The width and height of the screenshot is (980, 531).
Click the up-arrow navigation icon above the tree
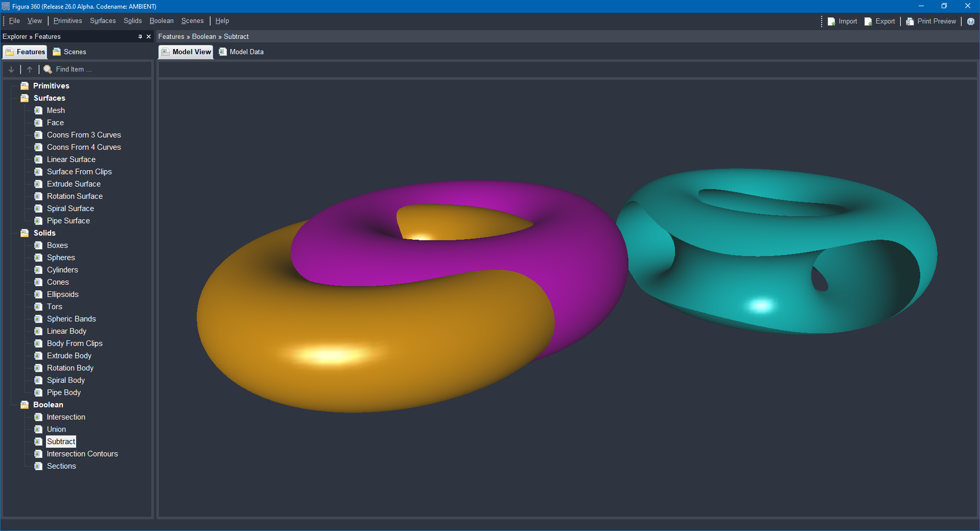coord(30,69)
